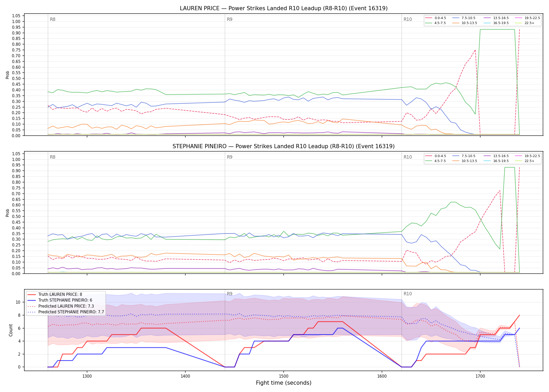
Task: Select '22.5+' legend entry in Lauren Price chart
Action: tap(525, 23)
